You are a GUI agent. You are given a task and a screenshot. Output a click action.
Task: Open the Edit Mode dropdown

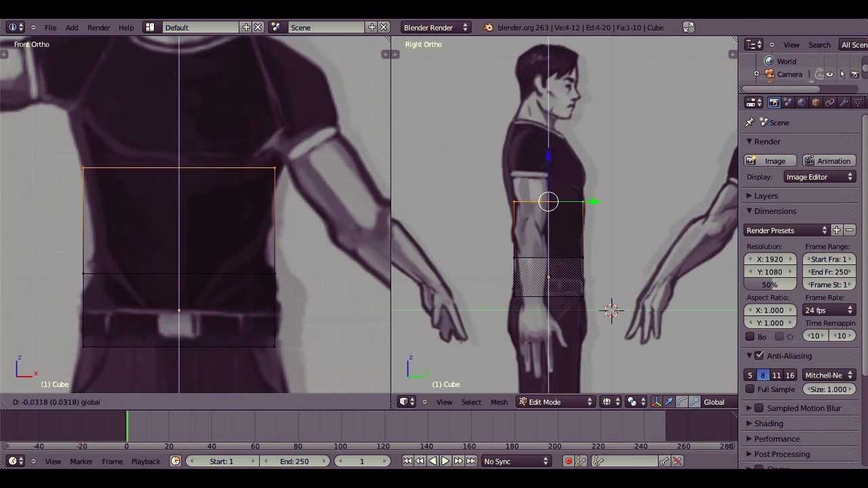[555, 402]
